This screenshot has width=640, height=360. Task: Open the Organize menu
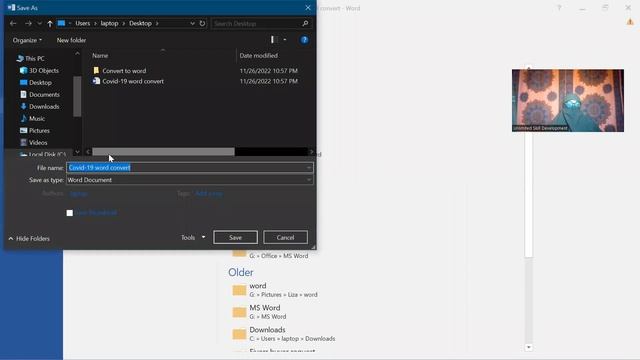27,40
